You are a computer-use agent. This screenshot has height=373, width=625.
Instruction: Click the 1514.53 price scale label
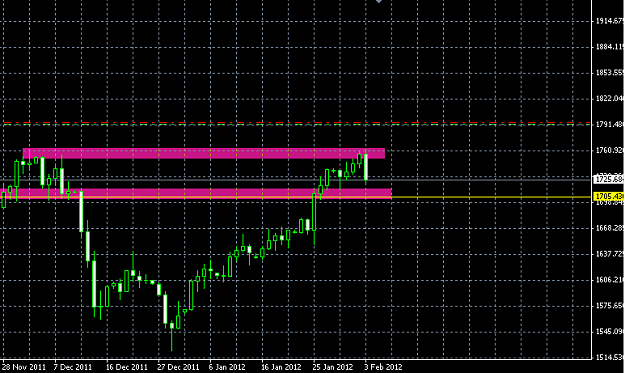610,357
